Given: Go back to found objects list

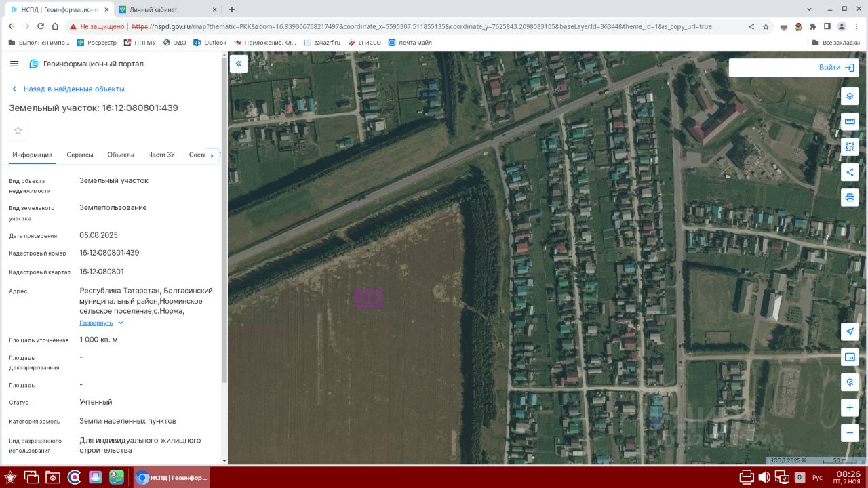Looking at the screenshot, I should click(x=68, y=89).
